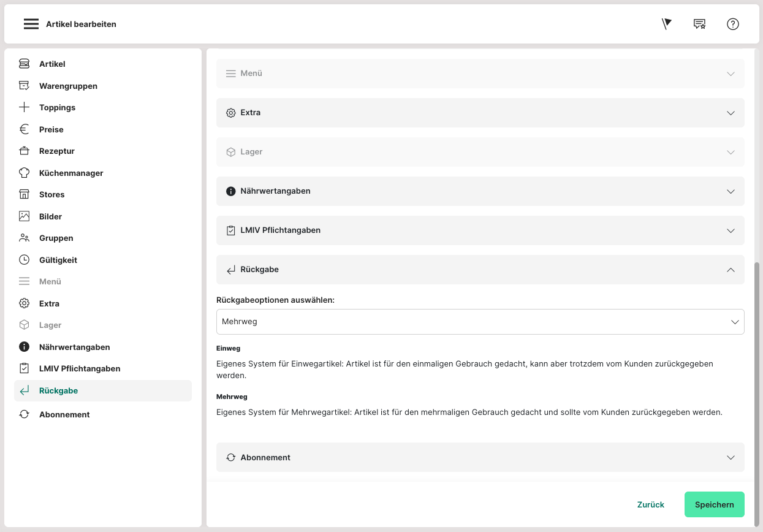
Task: Open the Rückgabeoptionen dropdown showing Mehrweg
Action: coord(480,322)
